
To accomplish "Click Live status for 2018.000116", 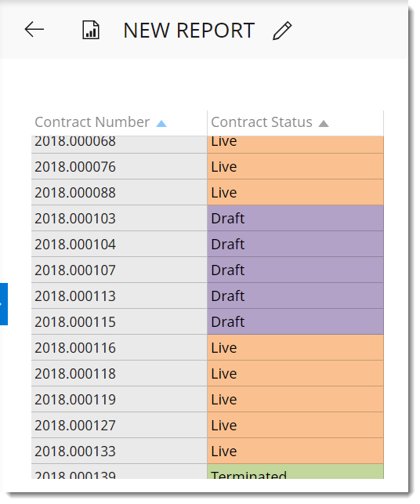I will click(x=295, y=347).
